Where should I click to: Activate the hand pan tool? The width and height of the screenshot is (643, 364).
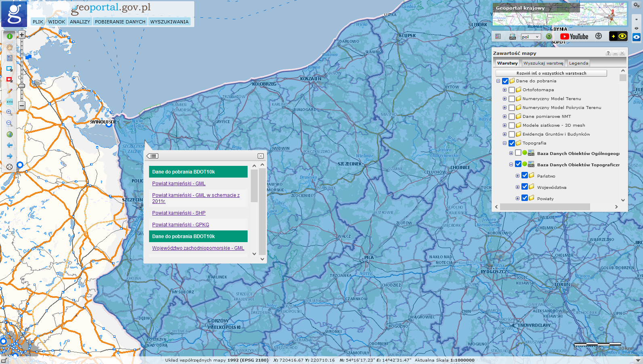(10, 47)
